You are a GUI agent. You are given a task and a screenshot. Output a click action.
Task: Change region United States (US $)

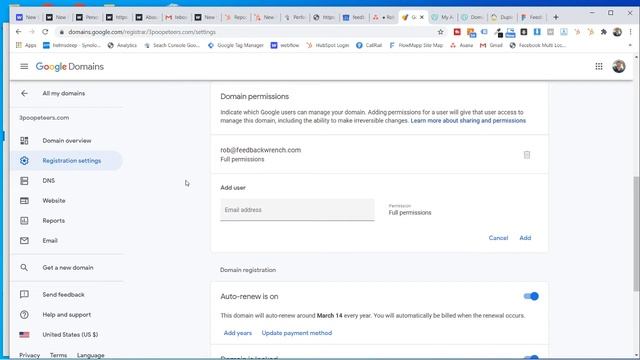click(x=70, y=334)
